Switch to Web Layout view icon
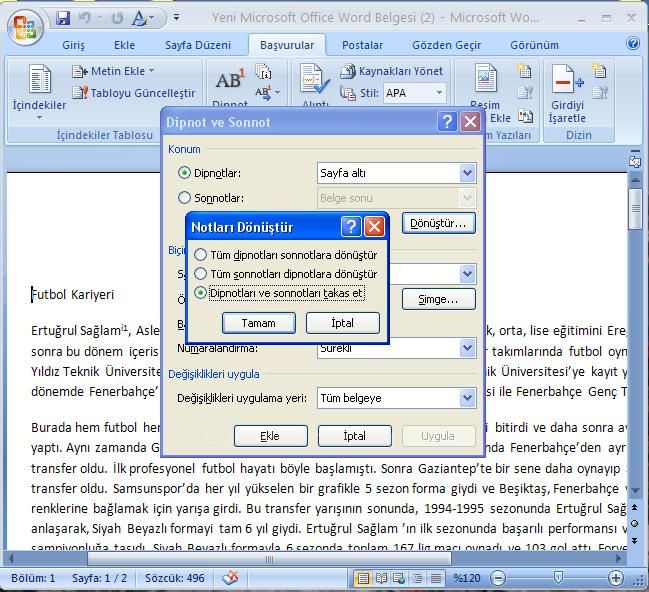The width and height of the screenshot is (649, 592). [399, 578]
